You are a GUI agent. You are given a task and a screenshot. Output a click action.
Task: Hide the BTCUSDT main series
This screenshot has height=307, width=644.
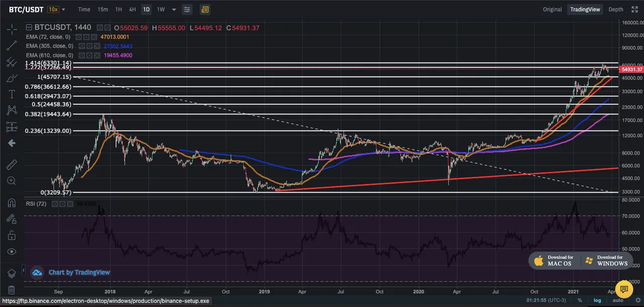(x=99, y=28)
